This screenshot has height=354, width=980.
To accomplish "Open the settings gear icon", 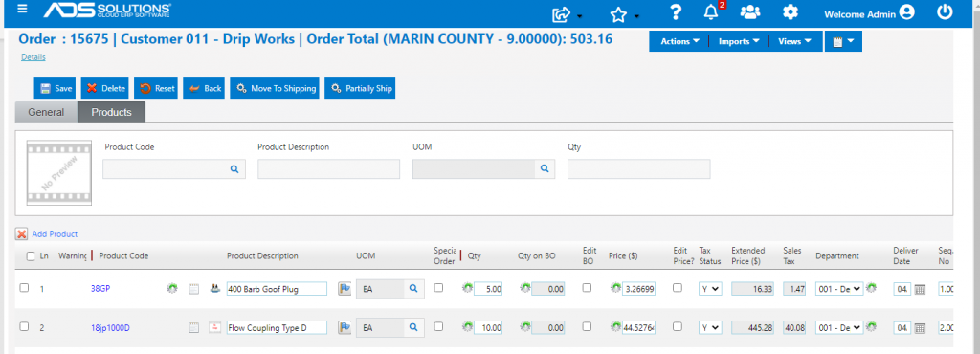I will (x=791, y=12).
